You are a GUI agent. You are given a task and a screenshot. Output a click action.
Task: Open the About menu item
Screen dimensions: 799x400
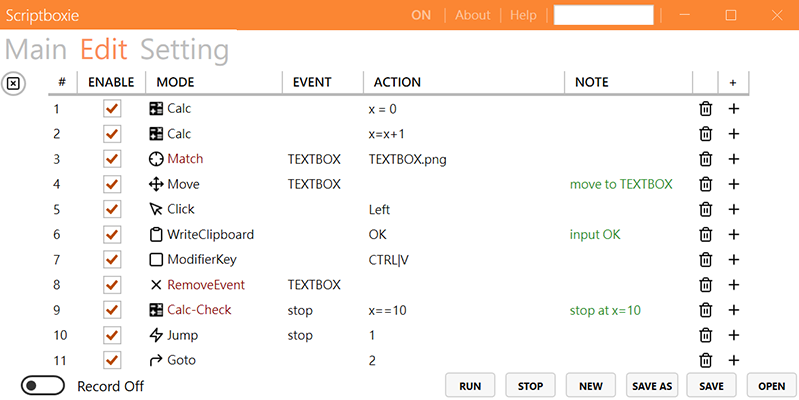coord(472,15)
